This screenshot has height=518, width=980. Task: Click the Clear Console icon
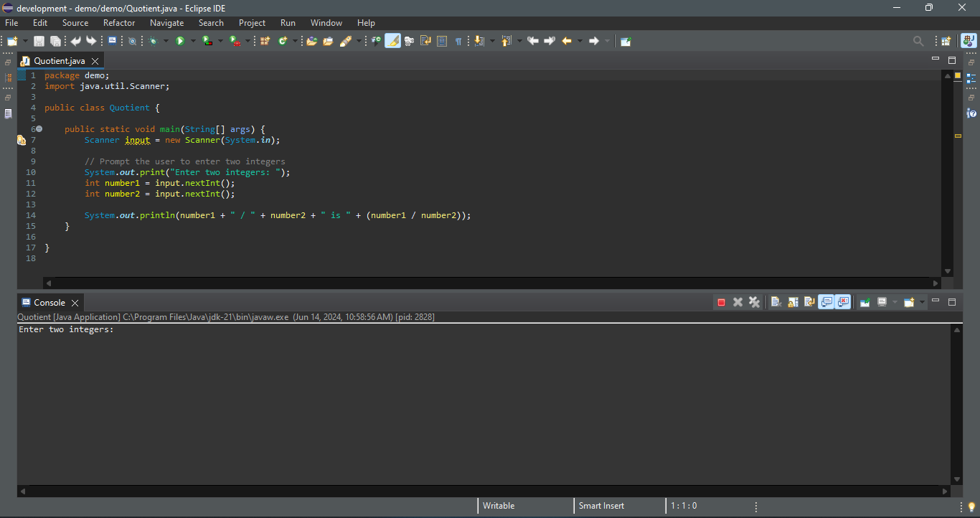[x=776, y=302]
